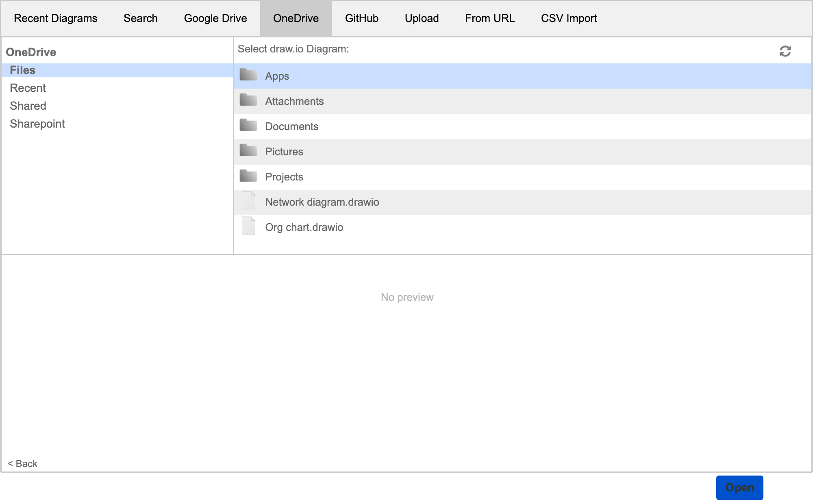Select the Attachments folder name
813x504 pixels.
[295, 101]
